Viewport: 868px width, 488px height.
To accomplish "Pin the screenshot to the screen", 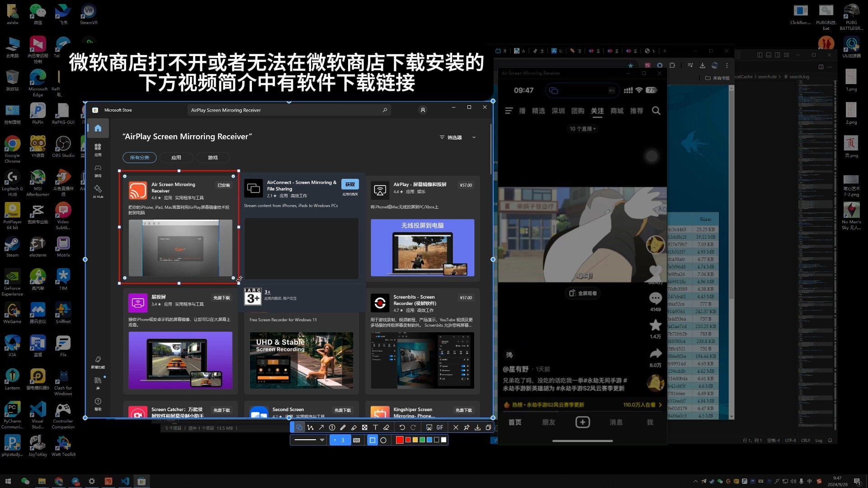I will [x=467, y=427].
